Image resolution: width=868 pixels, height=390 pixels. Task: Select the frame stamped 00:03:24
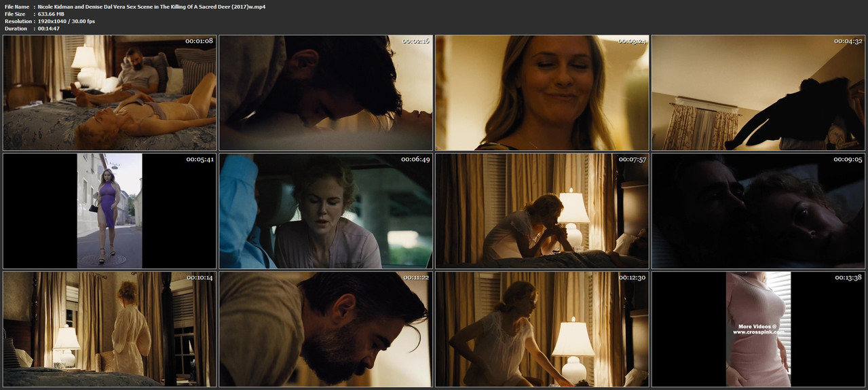(542, 92)
